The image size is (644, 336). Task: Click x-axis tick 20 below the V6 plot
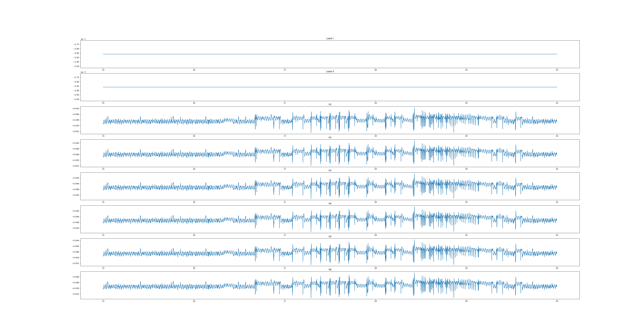click(557, 301)
